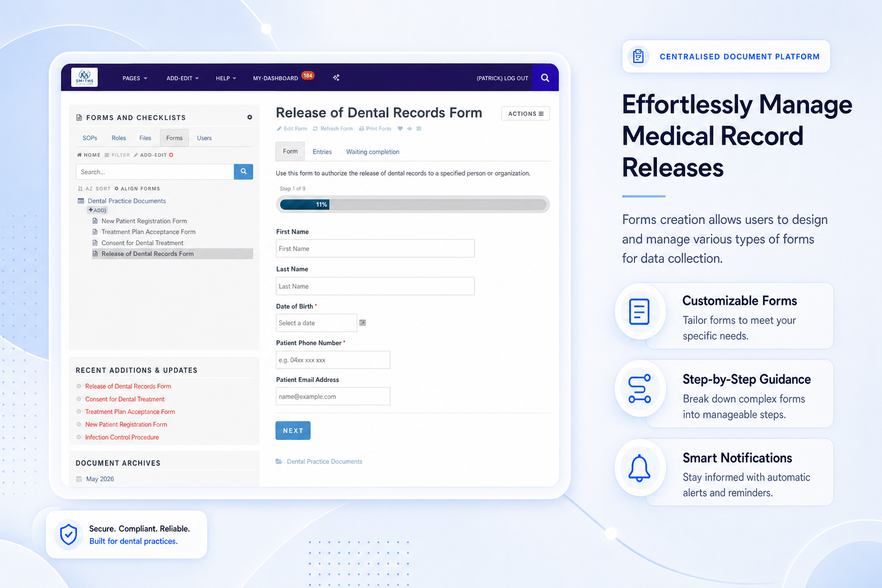
Task: Click the 184 notification badge
Action: tap(308, 75)
